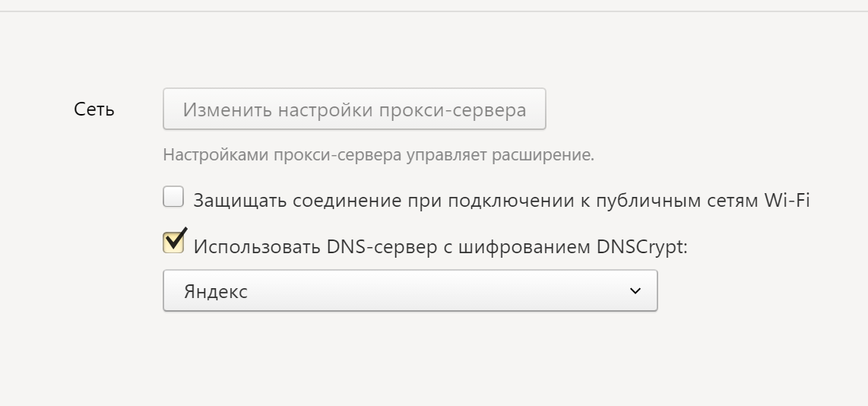Click the empty checkbox square above DNSCrypt
The height and width of the screenshot is (406, 868).
pos(173,198)
